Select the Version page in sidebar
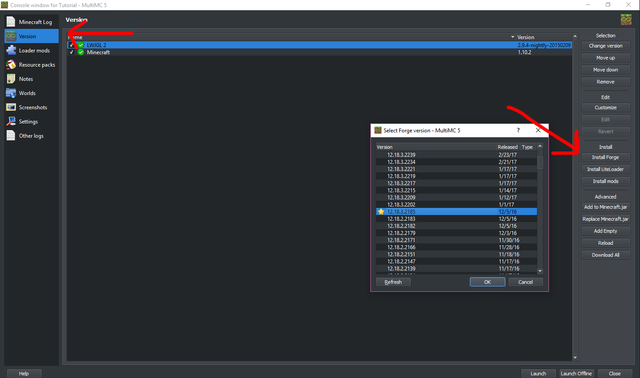The width and height of the screenshot is (640, 378). pos(31,36)
